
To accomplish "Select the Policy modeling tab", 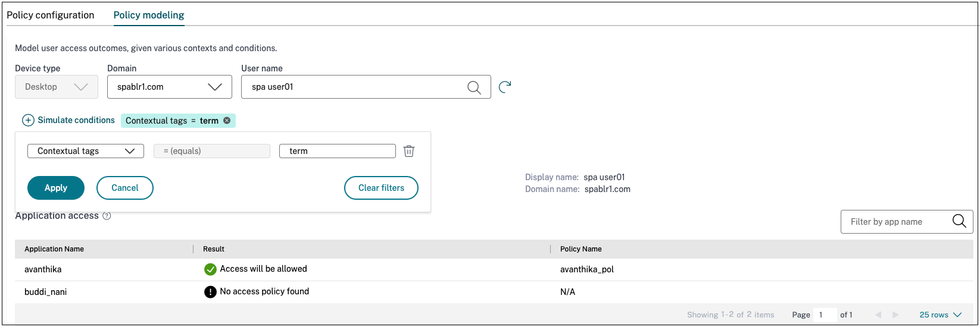I will tap(149, 15).
